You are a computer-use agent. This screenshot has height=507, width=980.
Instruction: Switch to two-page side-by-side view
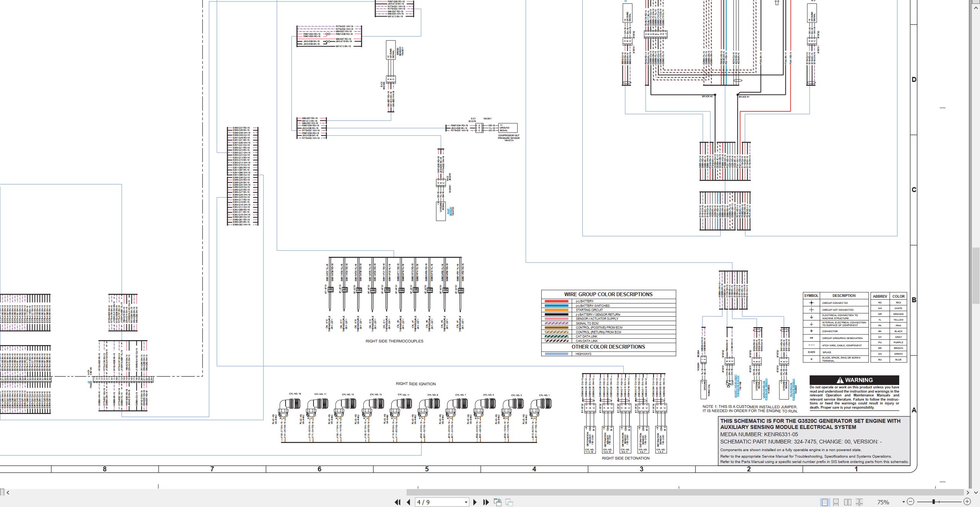[x=848, y=502]
